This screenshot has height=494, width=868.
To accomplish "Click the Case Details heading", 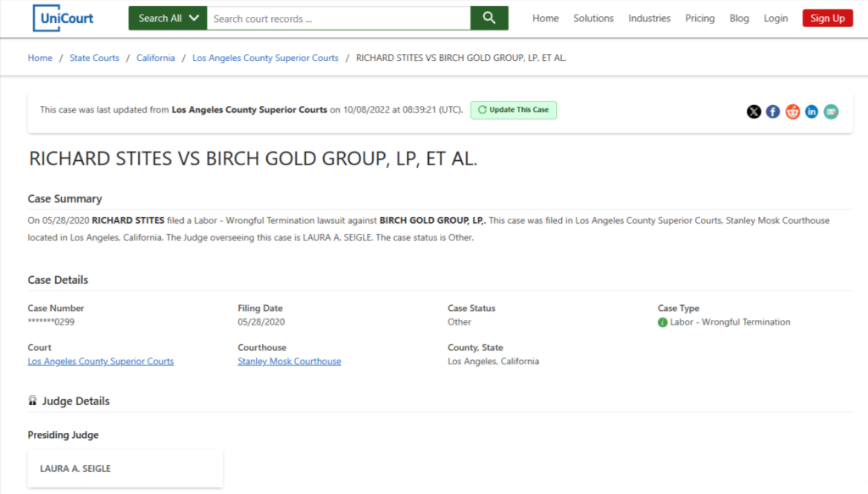I will [x=58, y=280].
